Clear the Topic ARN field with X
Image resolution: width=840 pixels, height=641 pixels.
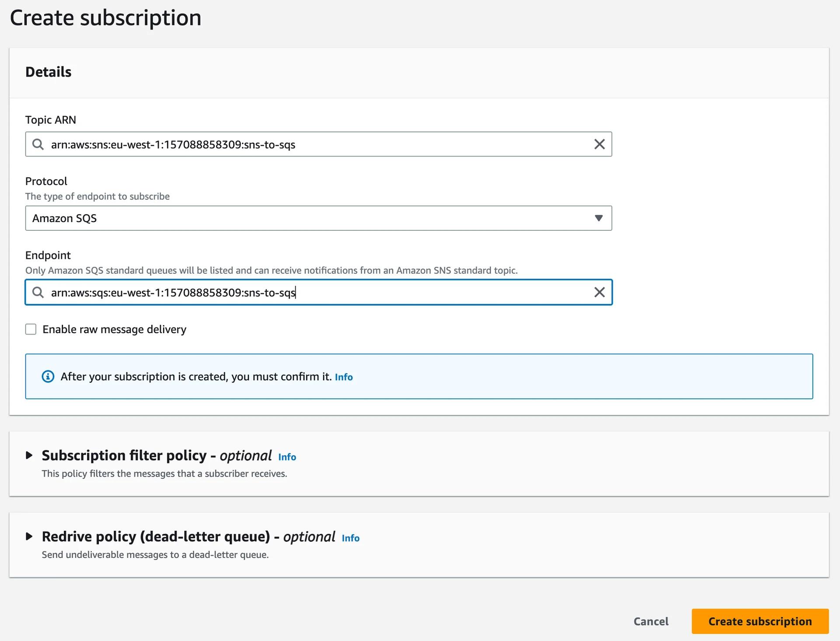point(599,144)
